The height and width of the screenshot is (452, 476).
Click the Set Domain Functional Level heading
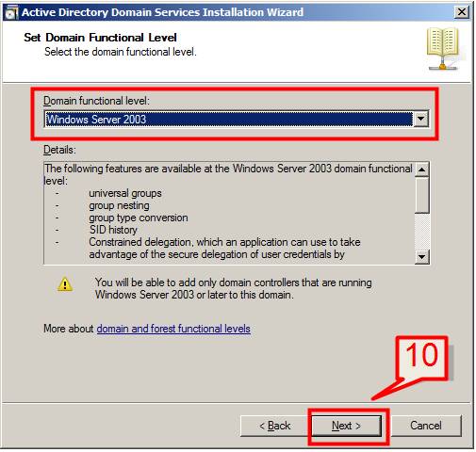pyautogui.click(x=100, y=38)
